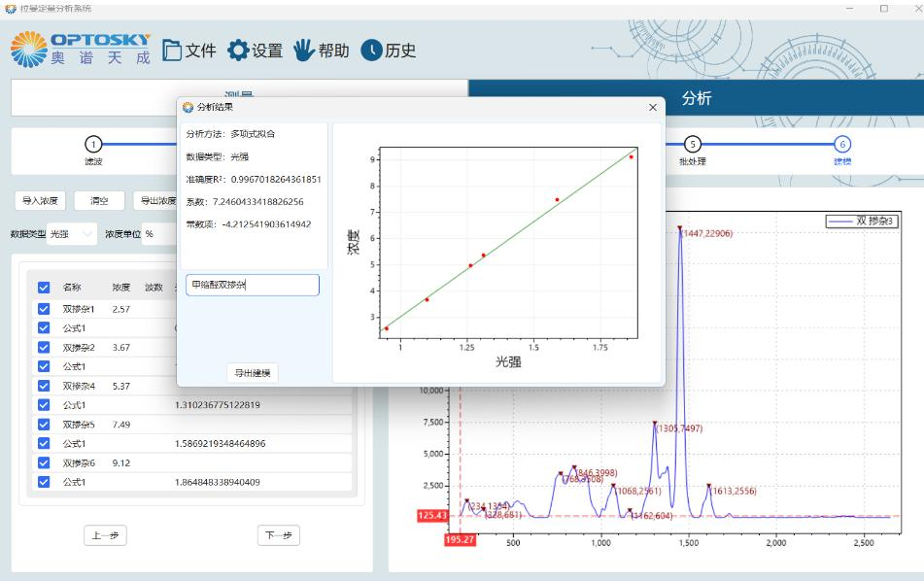Click the 清空 button
924x581 pixels.
click(99, 201)
